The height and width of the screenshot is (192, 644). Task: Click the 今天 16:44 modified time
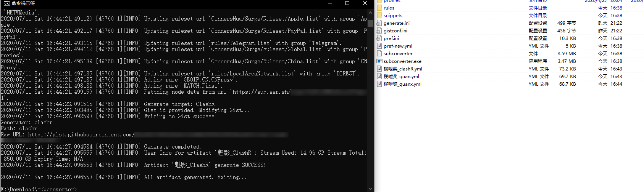tap(610, 84)
